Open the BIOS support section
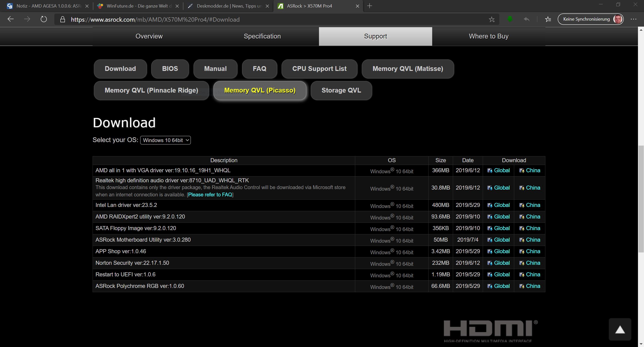 pyautogui.click(x=170, y=69)
